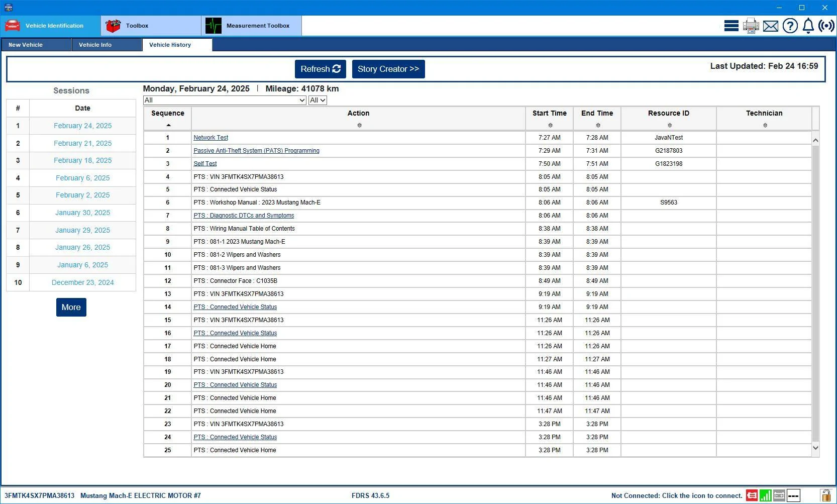This screenshot has height=504, width=837.
Task: Select the January 6, 2025 session
Action: coord(83,265)
